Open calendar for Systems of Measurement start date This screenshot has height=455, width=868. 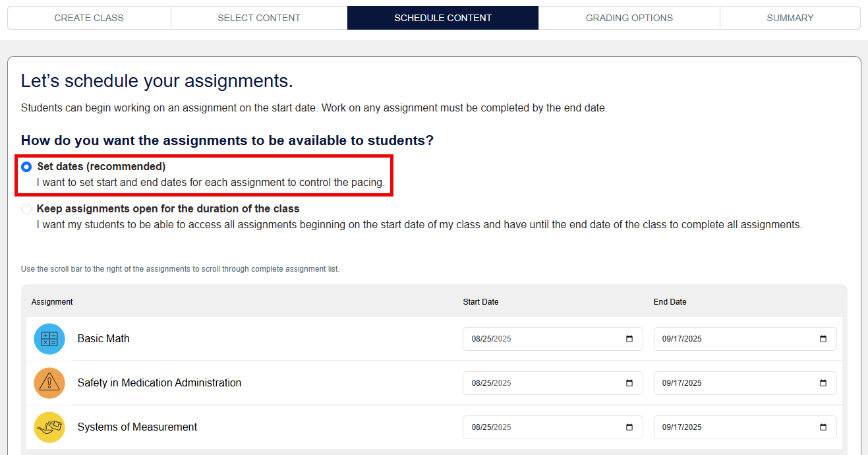click(x=629, y=427)
